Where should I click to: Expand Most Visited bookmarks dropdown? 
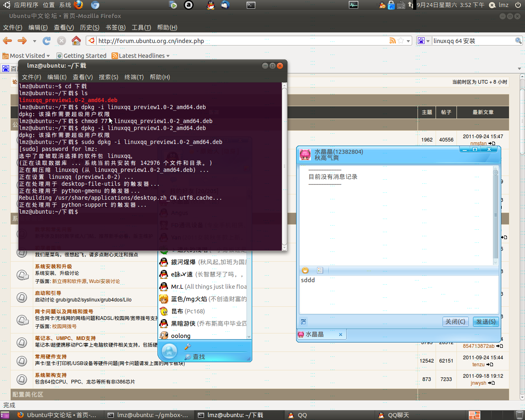tap(48, 56)
